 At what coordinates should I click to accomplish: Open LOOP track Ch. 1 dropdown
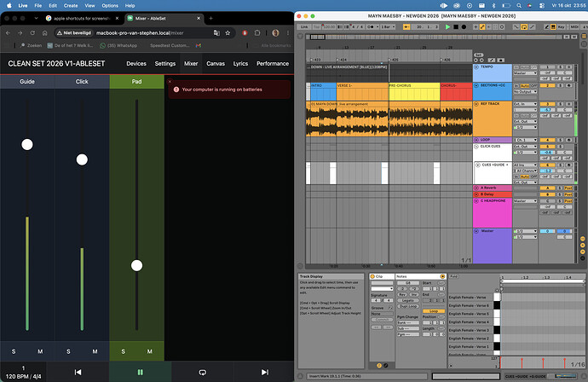pyautogui.click(x=526, y=140)
